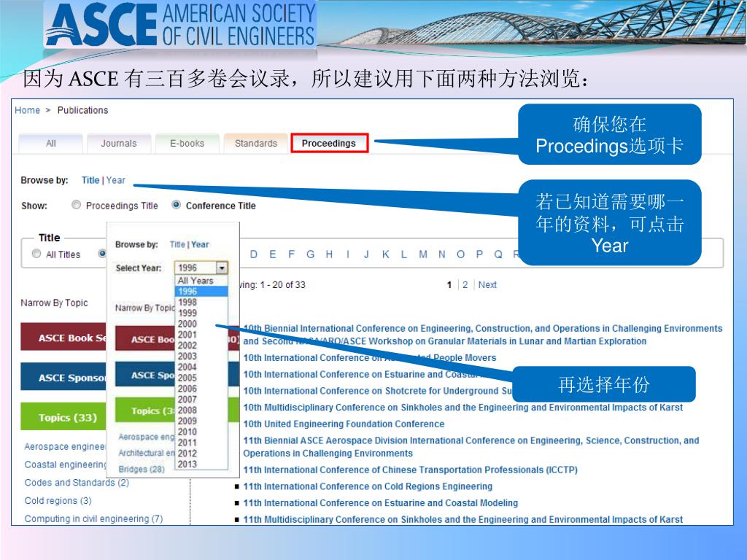Open 11th International Conference on Estuarine and Coastal Modeling
This screenshot has height=560, width=747.
tap(381, 503)
